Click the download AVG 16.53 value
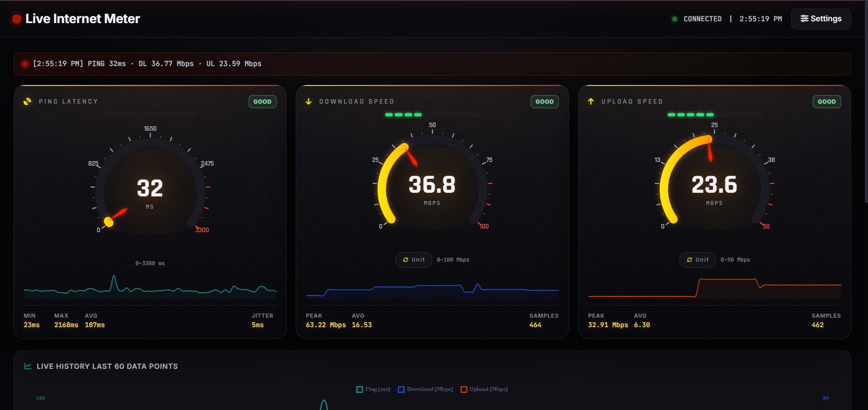 point(362,325)
